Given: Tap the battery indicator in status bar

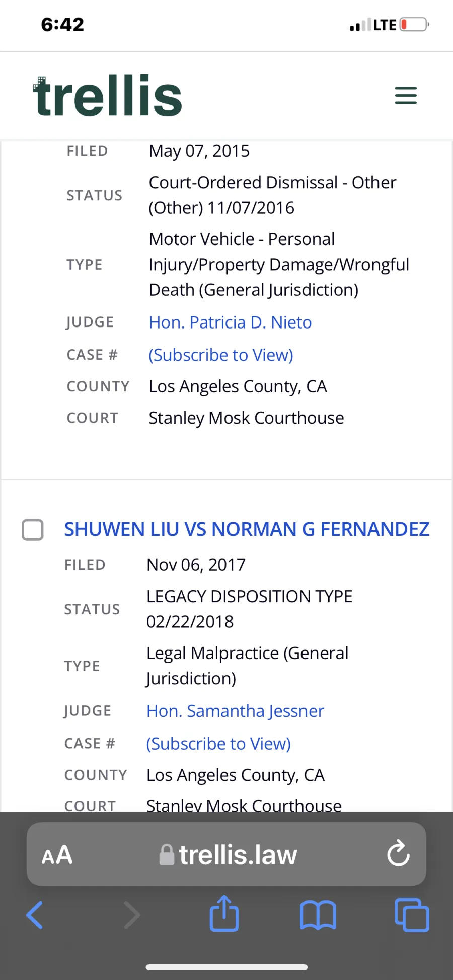Looking at the screenshot, I should (414, 24).
